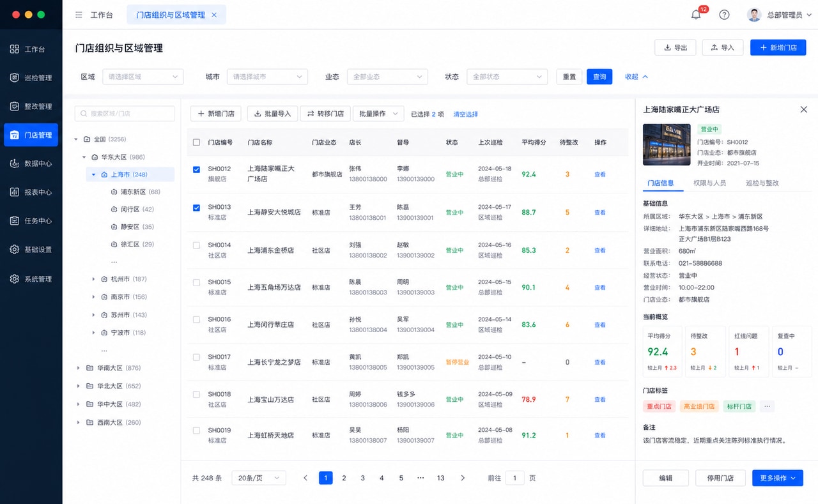Open 巡检管理 shield icon in sidebar
Viewport: 818px width, 504px height.
pyautogui.click(x=14, y=77)
